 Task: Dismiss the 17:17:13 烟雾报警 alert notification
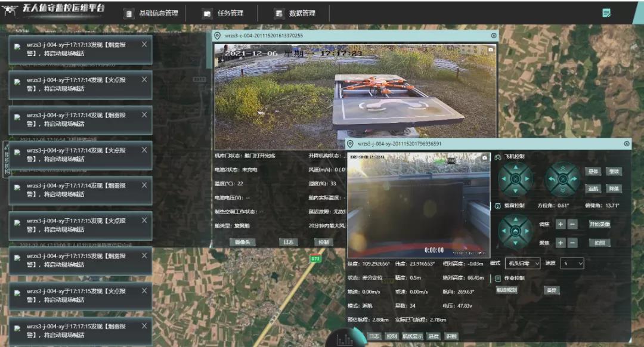click(x=144, y=44)
